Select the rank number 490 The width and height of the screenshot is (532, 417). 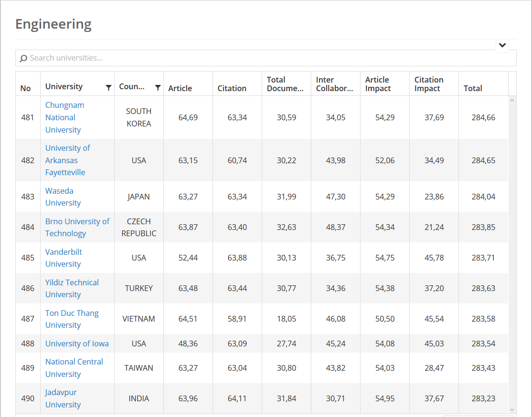tap(28, 398)
